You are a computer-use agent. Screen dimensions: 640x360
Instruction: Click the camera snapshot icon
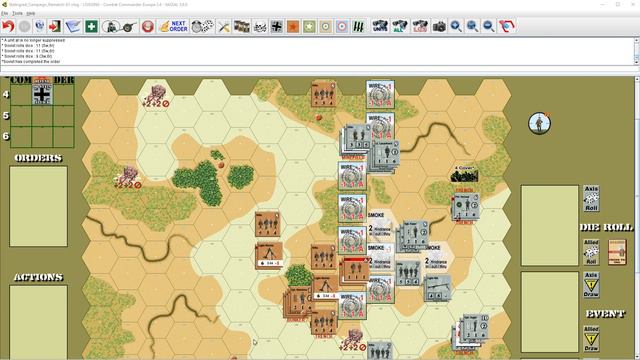tap(439, 27)
